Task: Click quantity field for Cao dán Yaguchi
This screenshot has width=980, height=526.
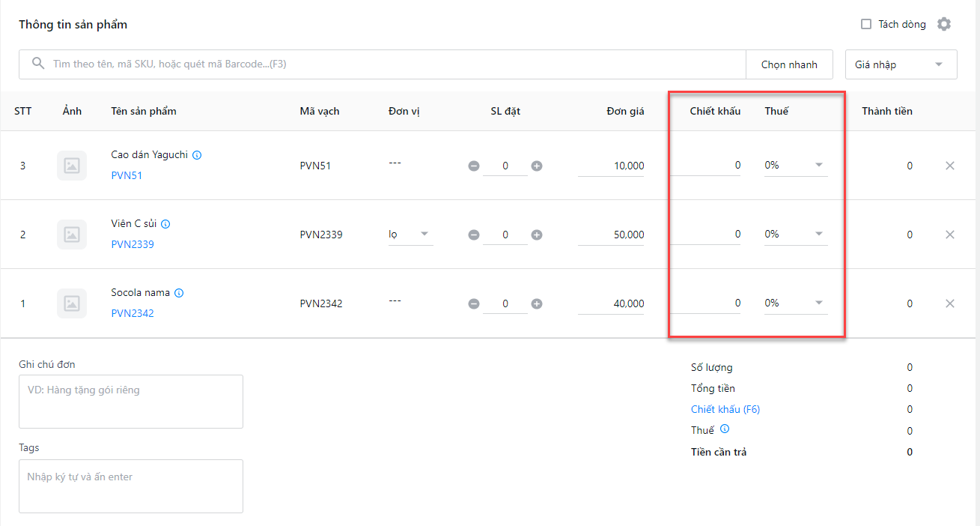Action: click(x=505, y=166)
